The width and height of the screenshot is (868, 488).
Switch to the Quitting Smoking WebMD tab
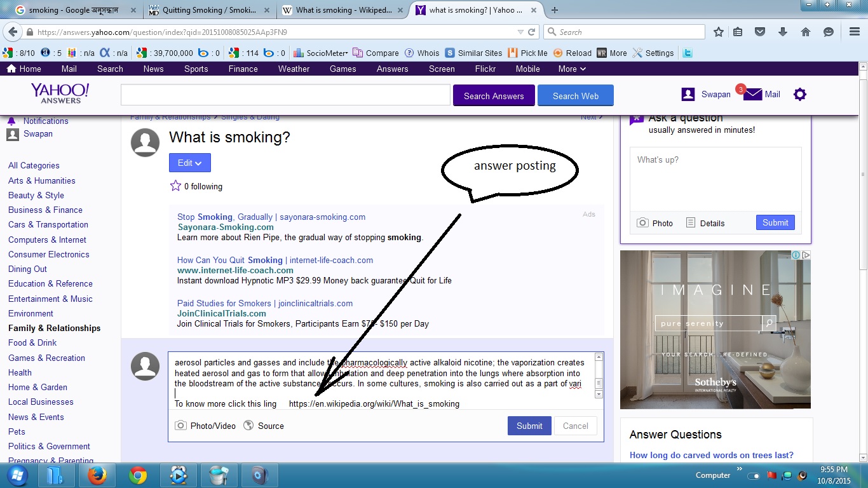pyautogui.click(x=210, y=10)
